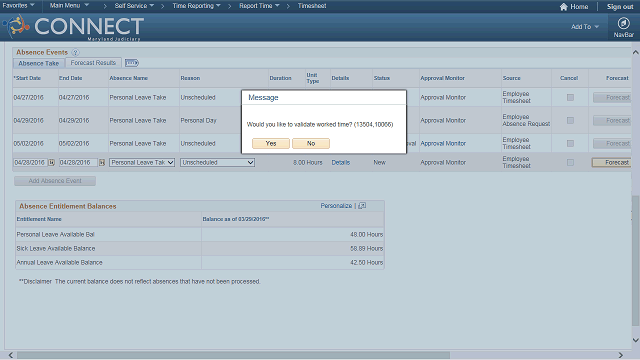Click the horizontal scrollbar thumb

click(233, 355)
